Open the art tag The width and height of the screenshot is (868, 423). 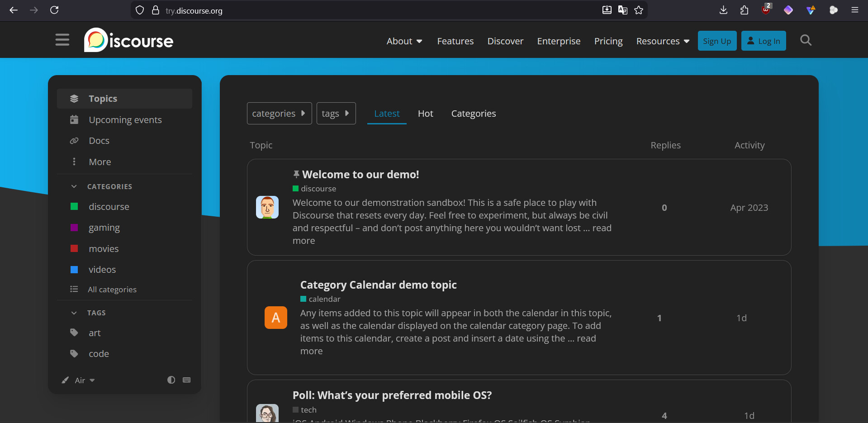tap(95, 333)
